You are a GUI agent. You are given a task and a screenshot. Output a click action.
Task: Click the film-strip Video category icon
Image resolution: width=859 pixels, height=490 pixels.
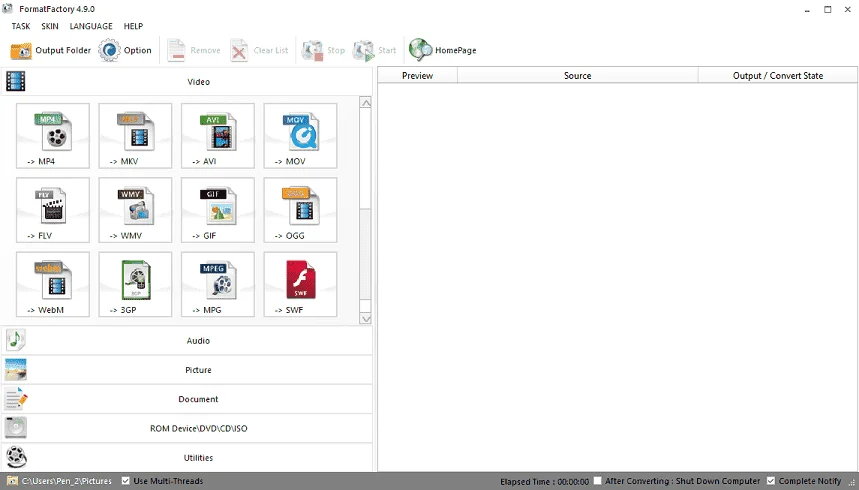coord(15,81)
